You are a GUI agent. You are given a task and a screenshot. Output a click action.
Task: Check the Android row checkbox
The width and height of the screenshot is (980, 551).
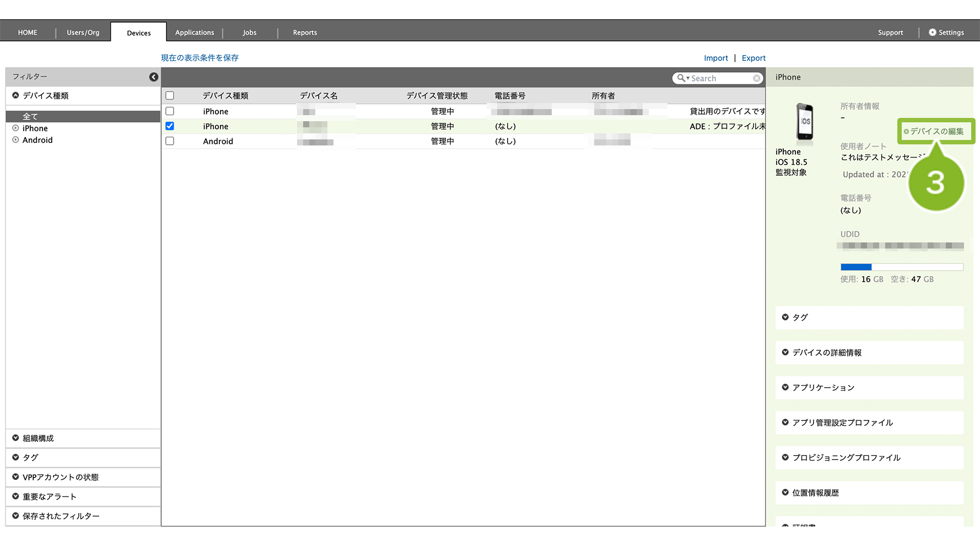coord(170,141)
